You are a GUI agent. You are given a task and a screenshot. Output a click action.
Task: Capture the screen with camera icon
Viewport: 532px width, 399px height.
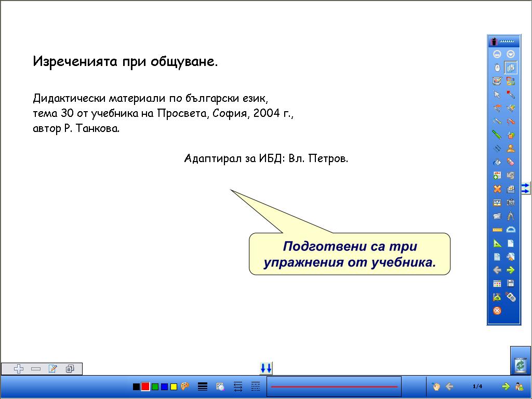point(511,203)
